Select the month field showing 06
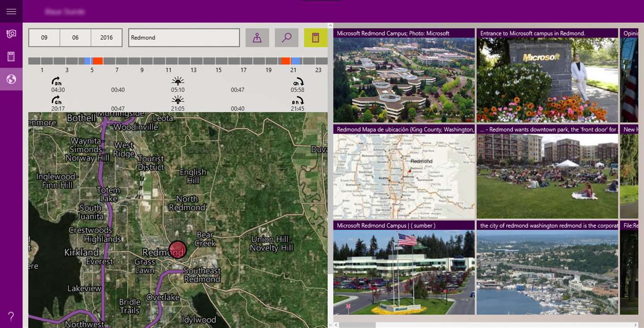This screenshot has height=328, width=644. click(75, 38)
